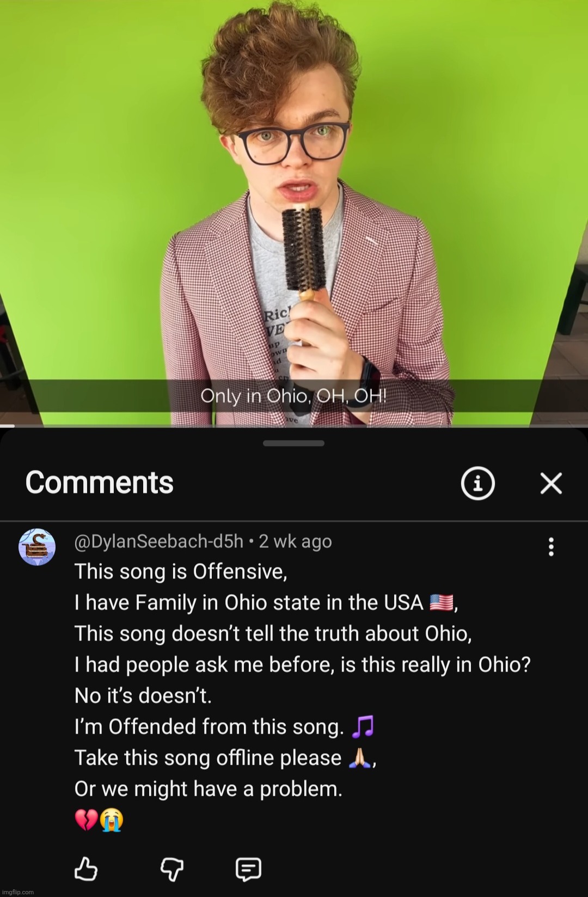Click the crying face emoji
The width and height of the screenshot is (588, 897).
coord(112,820)
